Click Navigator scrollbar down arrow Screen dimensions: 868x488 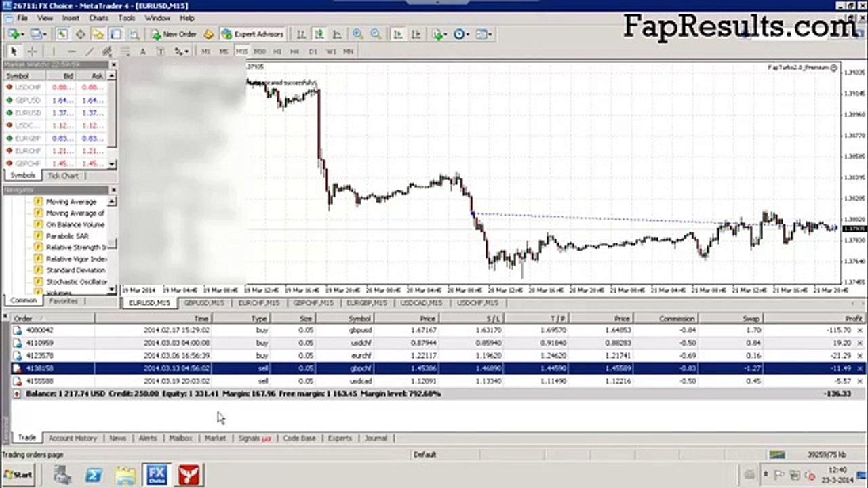pos(113,289)
